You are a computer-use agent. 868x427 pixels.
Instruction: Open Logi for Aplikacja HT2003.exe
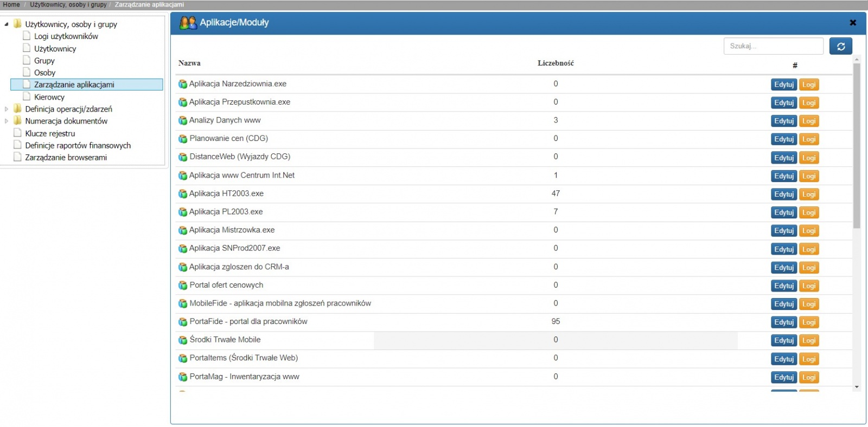809,194
